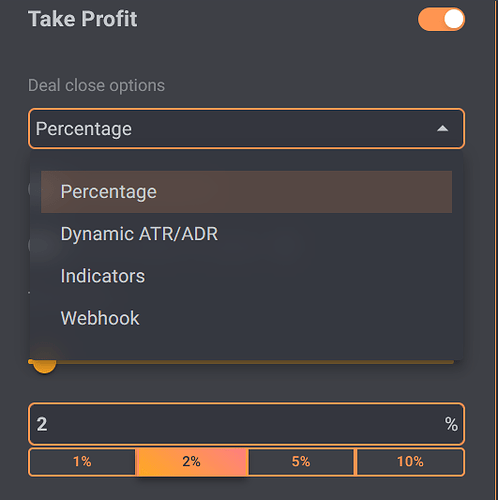Click the Percentage combo box field
This screenshot has height=500, width=498.
click(x=246, y=128)
